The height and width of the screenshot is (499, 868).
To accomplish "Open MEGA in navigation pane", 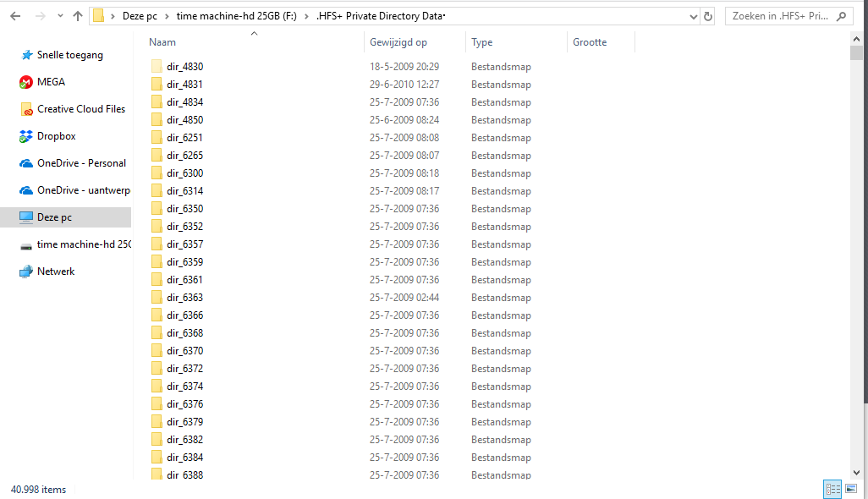I will [x=51, y=82].
